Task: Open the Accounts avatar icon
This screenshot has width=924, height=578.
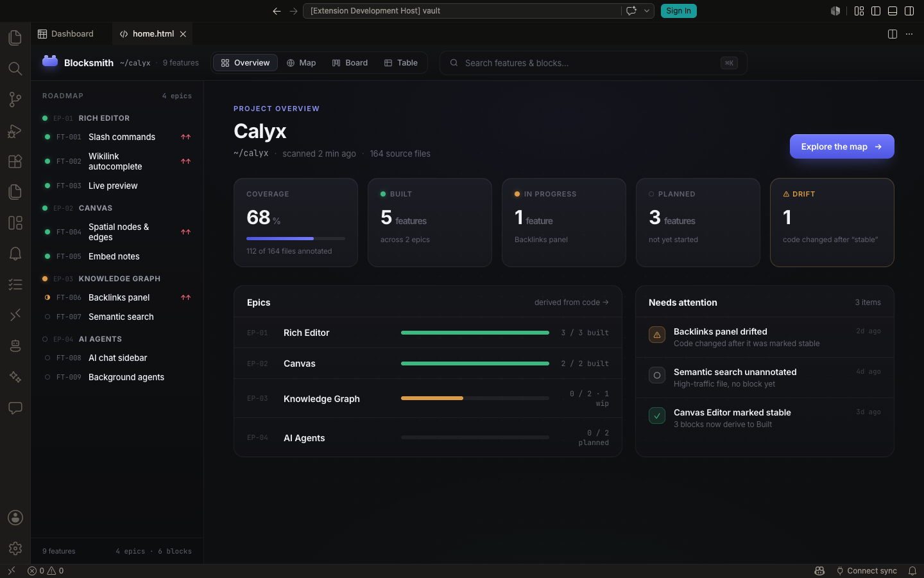Action: 15,518
